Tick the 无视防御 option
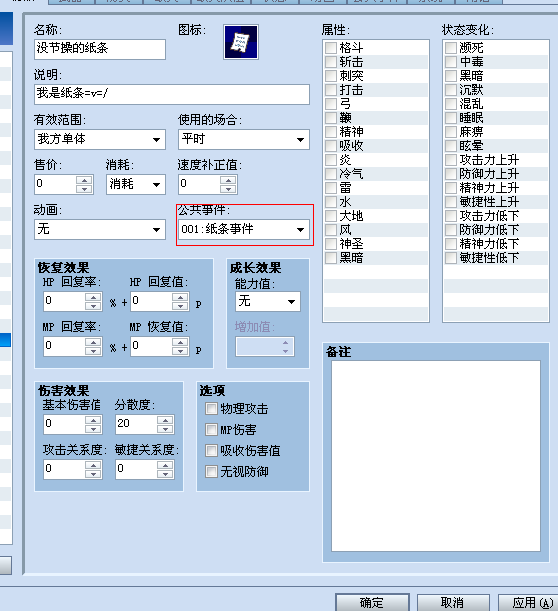558x611 pixels. [211, 472]
